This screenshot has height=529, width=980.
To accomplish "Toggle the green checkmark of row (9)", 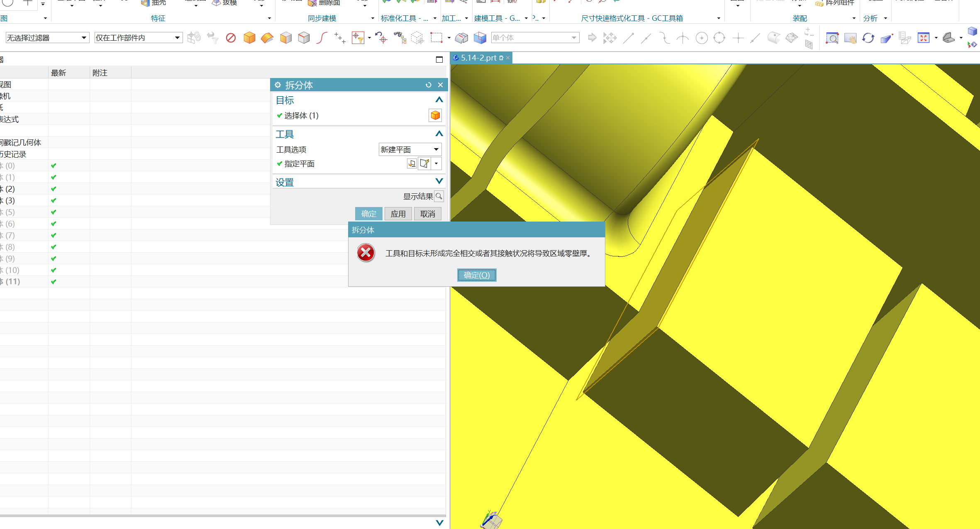I will pyautogui.click(x=54, y=258).
